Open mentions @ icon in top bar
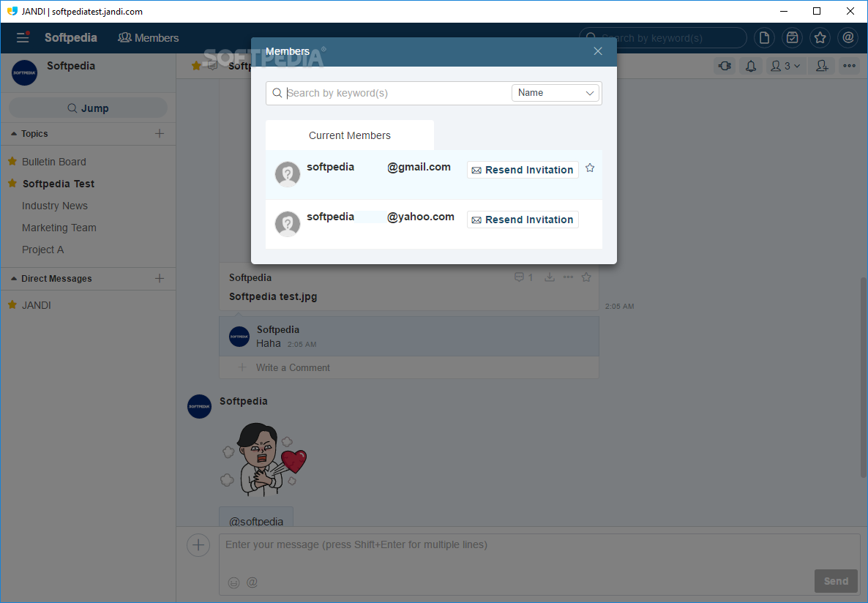The image size is (868, 603). 848,37
